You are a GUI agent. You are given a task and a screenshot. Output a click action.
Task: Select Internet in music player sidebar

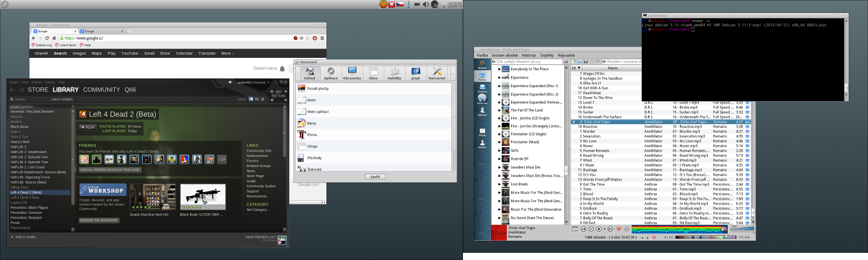click(x=482, y=99)
